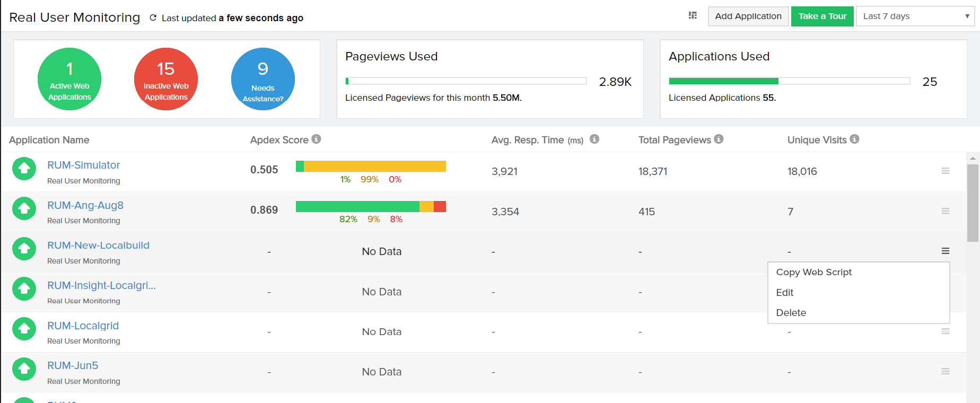980x403 pixels.
Task: Open the RUM-Insight-Localgri... application link
Action: pos(101,285)
